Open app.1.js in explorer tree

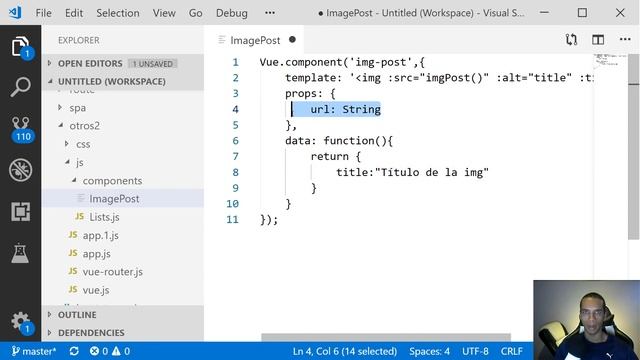pyautogui.click(x=122, y=236)
